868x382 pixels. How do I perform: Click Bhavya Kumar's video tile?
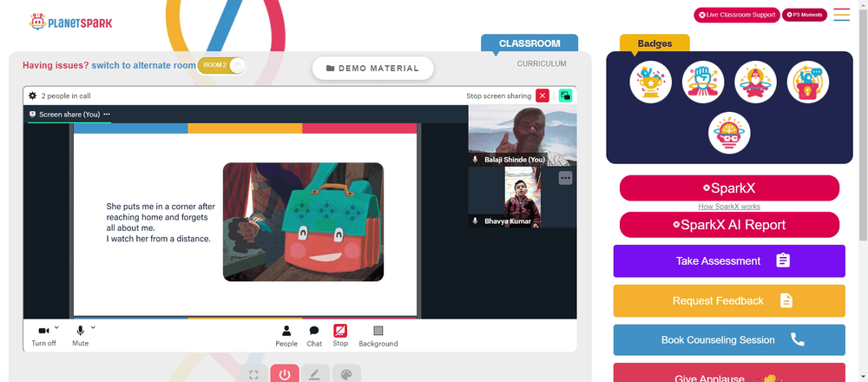pyautogui.click(x=523, y=198)
